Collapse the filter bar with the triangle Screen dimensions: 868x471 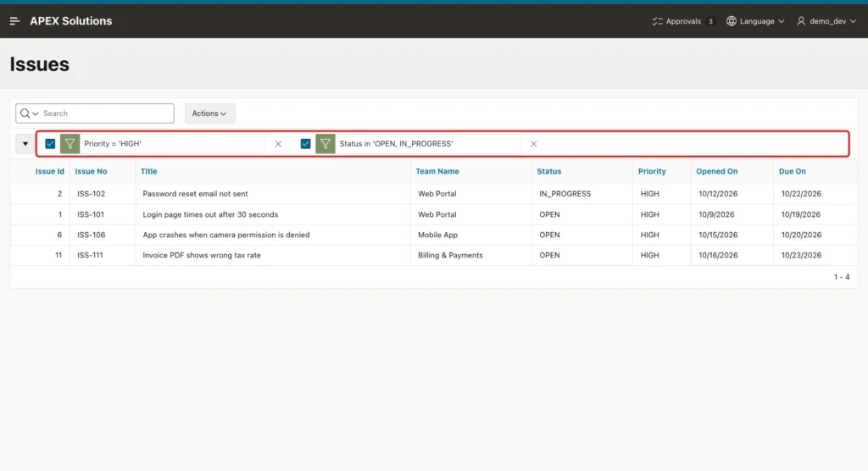pos(25,144)
